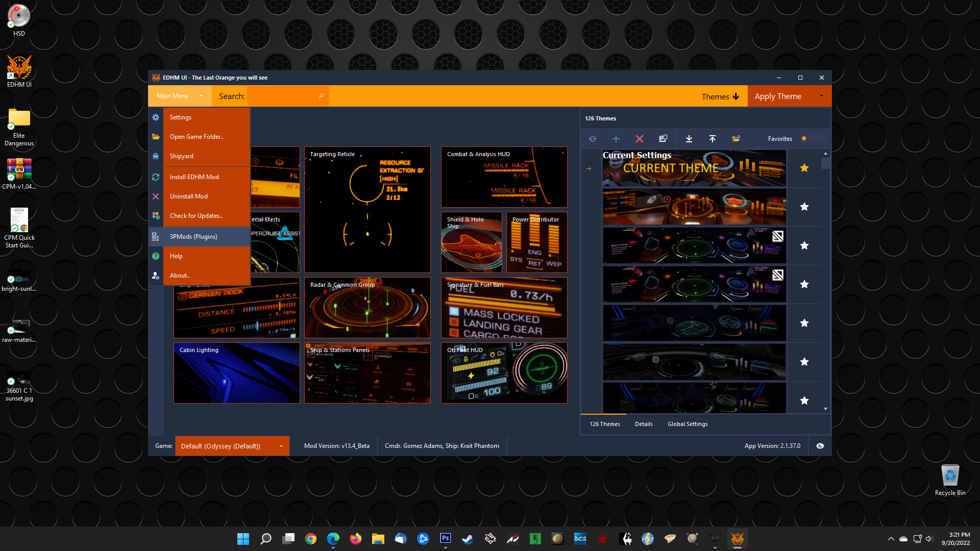Open Photoshop from the taskbar
Viewport: 980px width, 551px height.
445,539
